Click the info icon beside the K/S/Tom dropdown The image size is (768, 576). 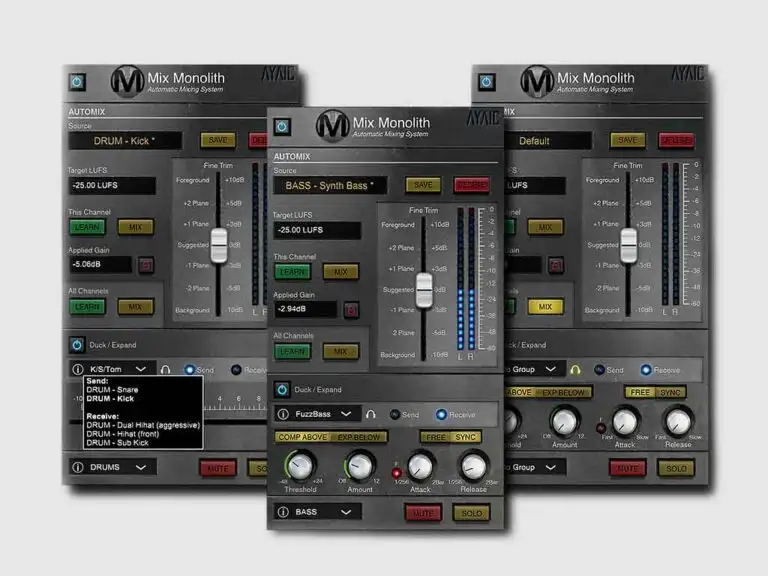click(78, 369)
